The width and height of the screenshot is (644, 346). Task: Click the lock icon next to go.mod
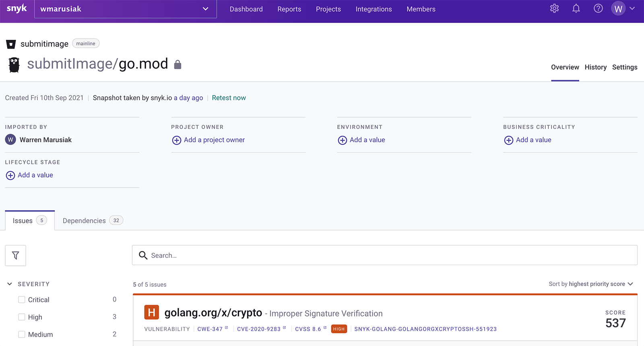178,64
